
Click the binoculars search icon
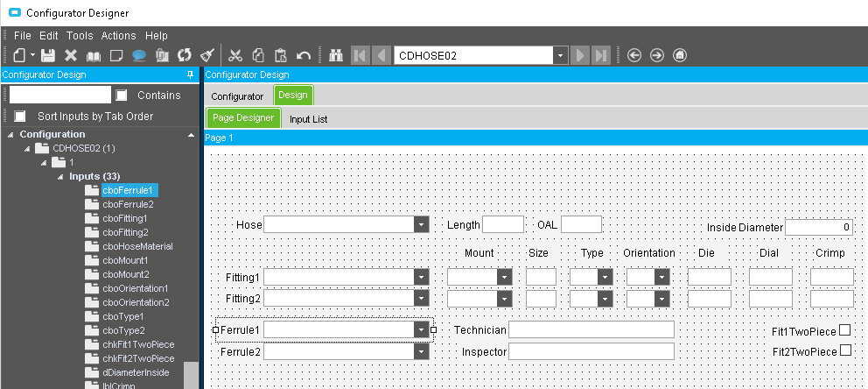337,55
